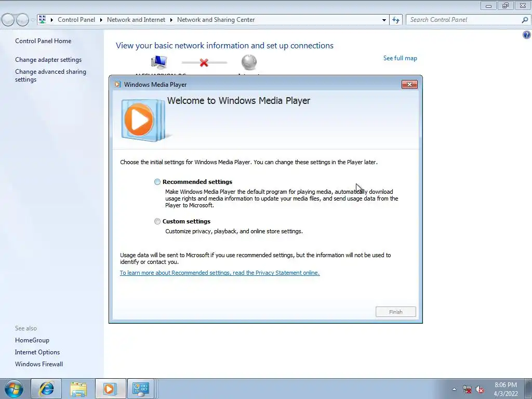Open Windows Explorer from taskbar
Image resolution: width=532 pixels, height=399 pixels.
point(78,389)
